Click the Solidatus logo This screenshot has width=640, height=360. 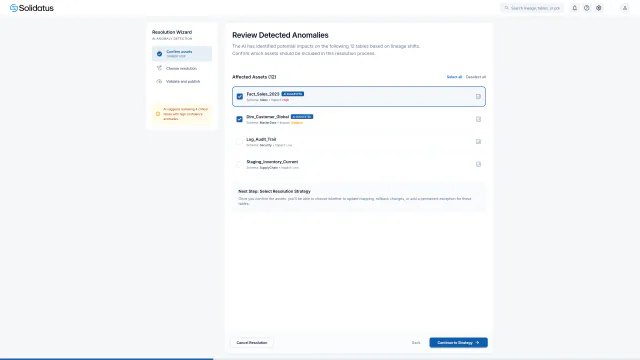(x=32, y=8)
